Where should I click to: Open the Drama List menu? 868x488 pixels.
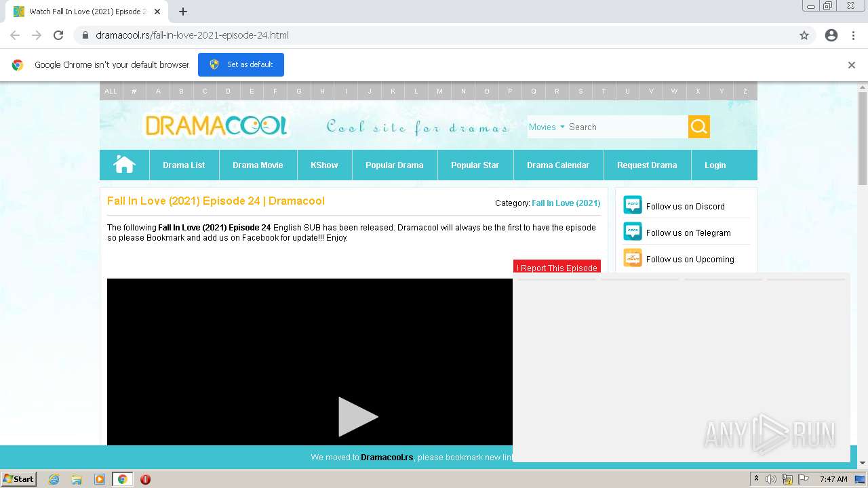pyautogui.click(x=184, y=165)
